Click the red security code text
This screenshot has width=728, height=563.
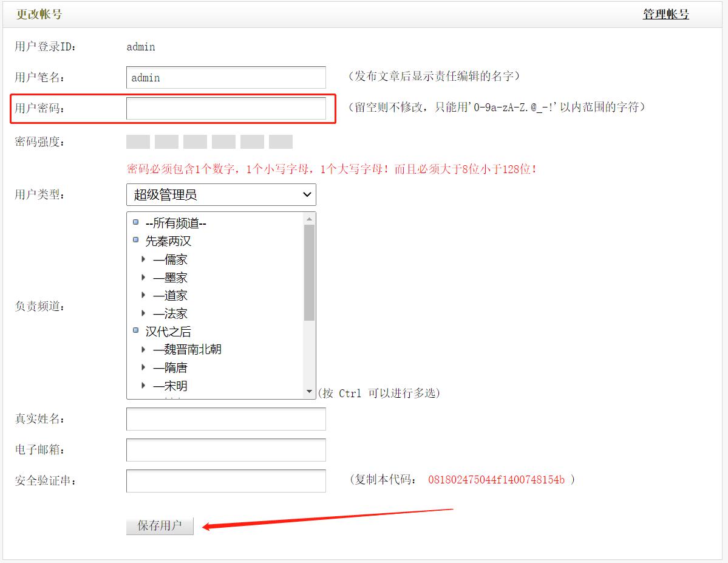(496, 480)
